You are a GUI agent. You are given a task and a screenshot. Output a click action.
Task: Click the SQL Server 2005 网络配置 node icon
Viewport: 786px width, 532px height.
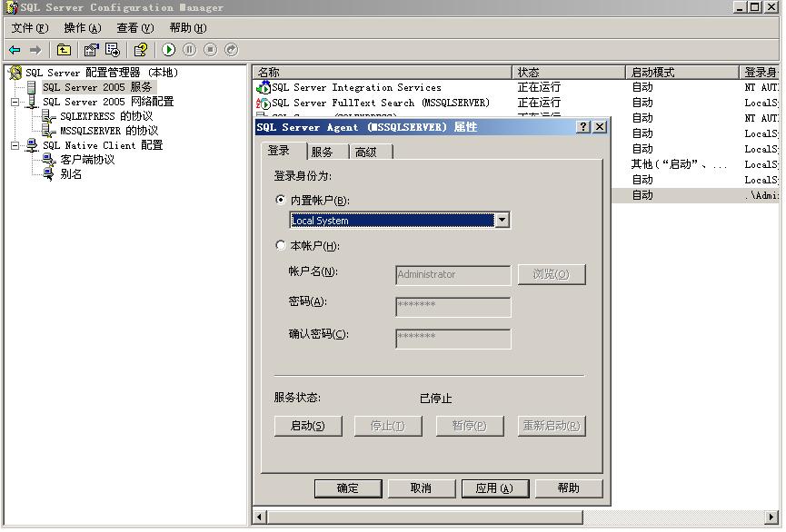tap(32, 102)
